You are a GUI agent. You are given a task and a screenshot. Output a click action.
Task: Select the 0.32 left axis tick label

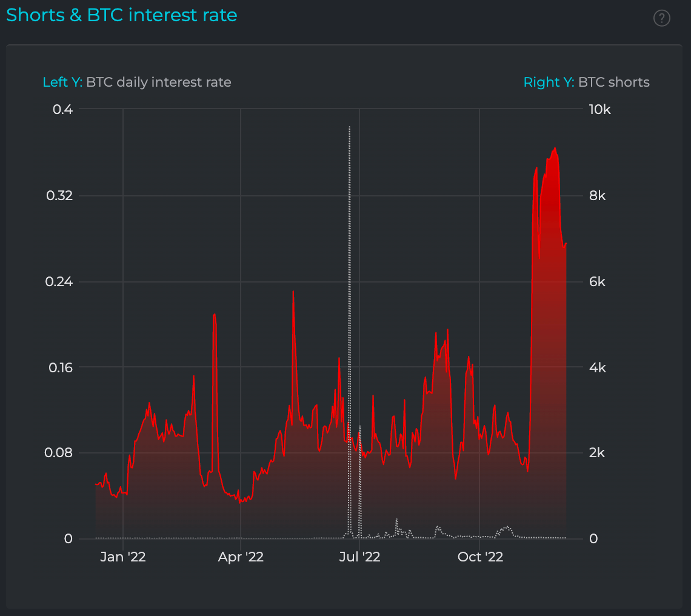coord(59,196)
